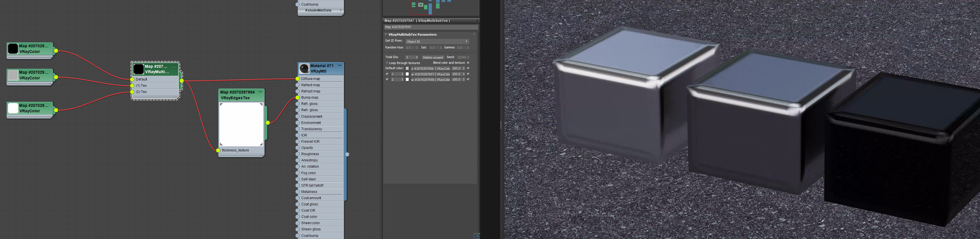Click the Diffuse map input socket
Viewport: 980px width, 239px height.
(298, 79)
